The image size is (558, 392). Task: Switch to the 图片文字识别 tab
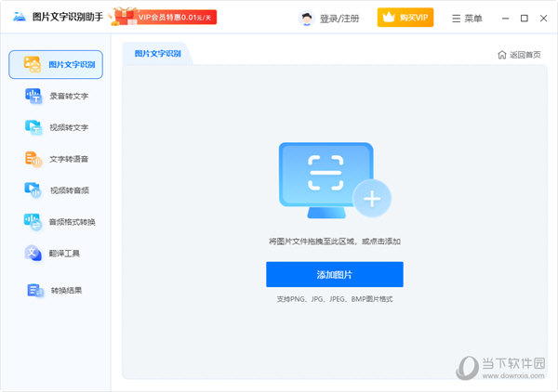tap(158, 54)
